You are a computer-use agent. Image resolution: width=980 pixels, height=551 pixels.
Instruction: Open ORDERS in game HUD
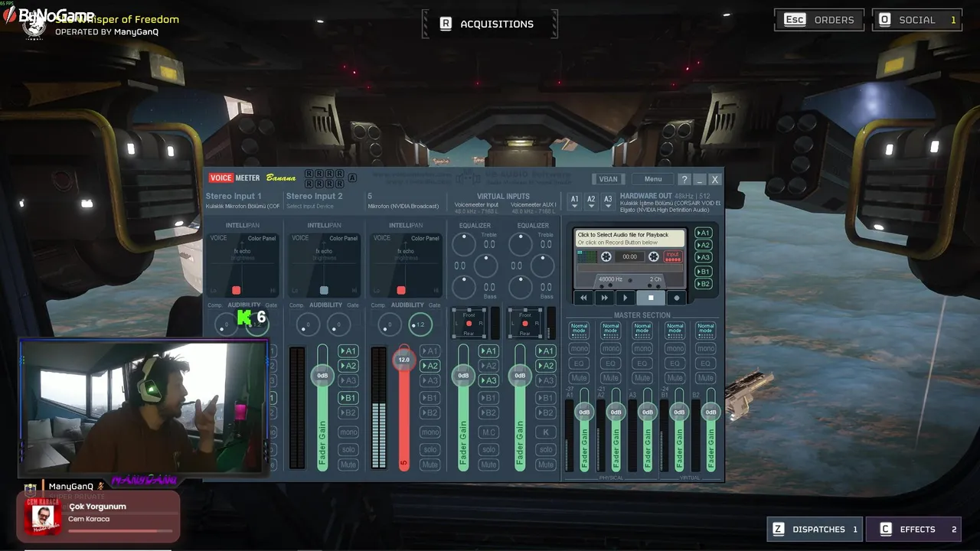(819, 20)
